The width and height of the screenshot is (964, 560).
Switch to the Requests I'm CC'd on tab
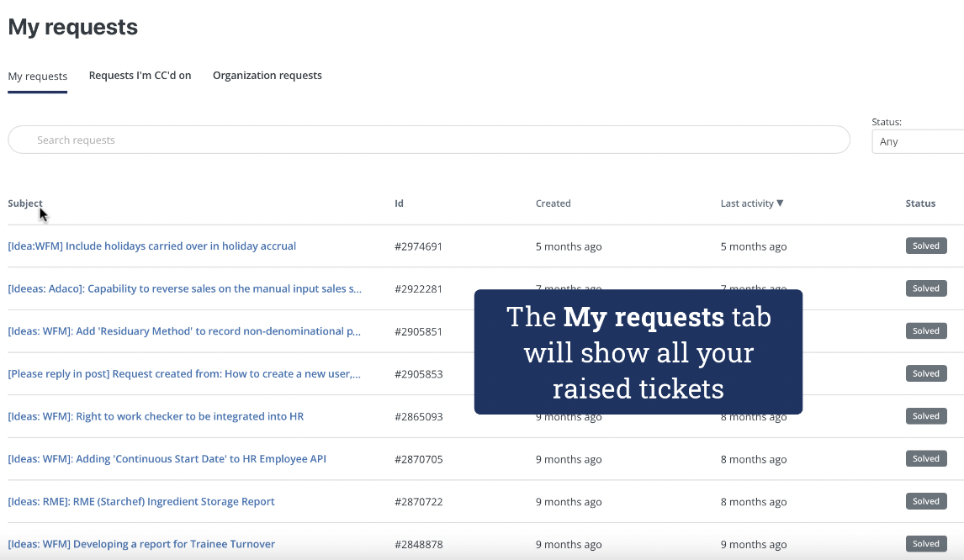point(140,75)
